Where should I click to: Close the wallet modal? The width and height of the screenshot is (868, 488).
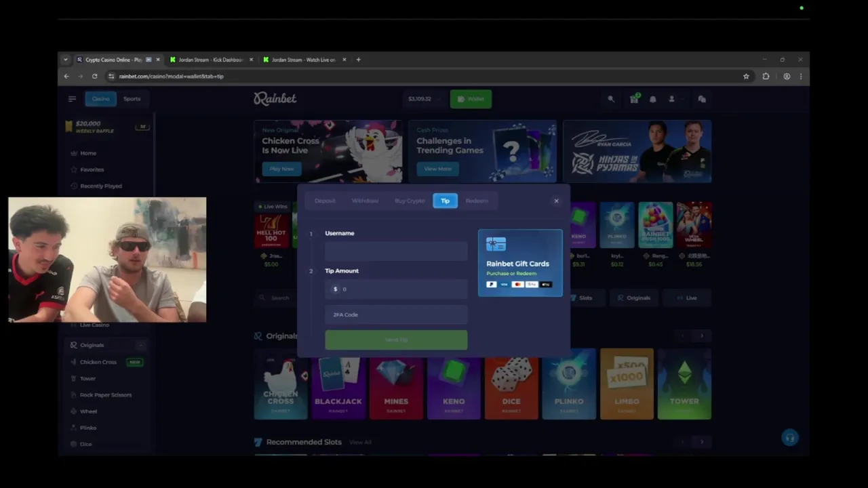pos(556,201)
